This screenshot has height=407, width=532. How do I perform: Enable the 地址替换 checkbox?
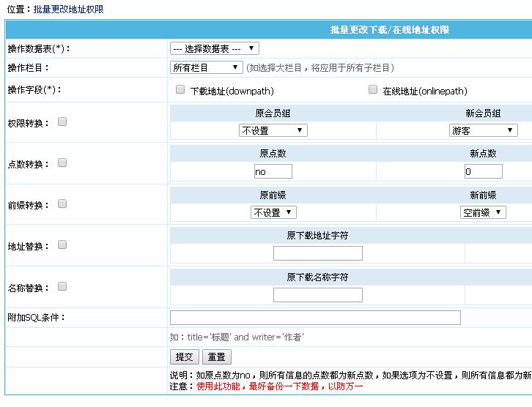pyautogui.click(x=62, y=244)
